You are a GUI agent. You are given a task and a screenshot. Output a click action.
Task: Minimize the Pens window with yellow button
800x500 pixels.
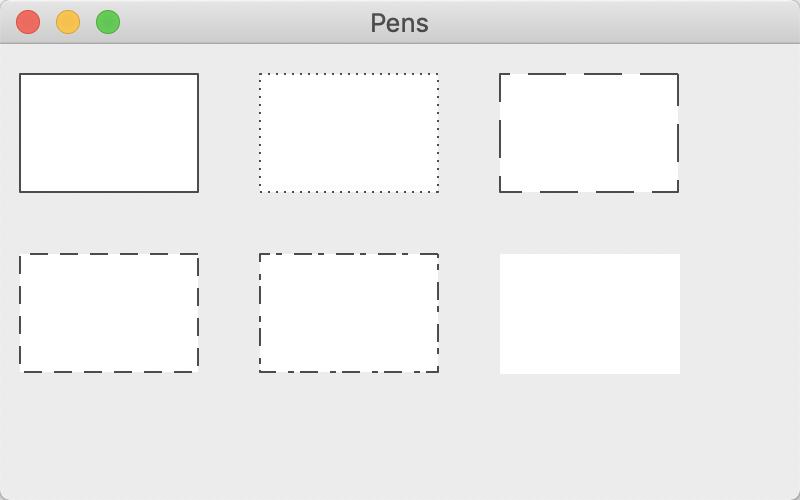coord(68,22)
